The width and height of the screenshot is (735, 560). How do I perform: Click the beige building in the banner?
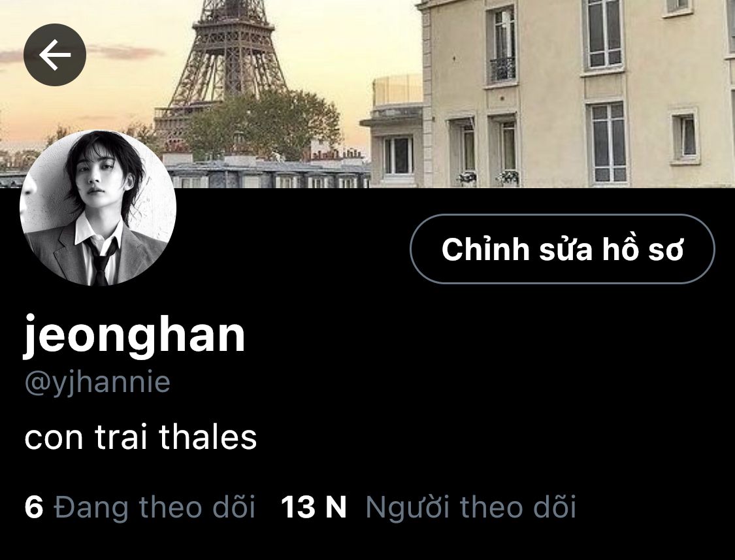point(576,94)
